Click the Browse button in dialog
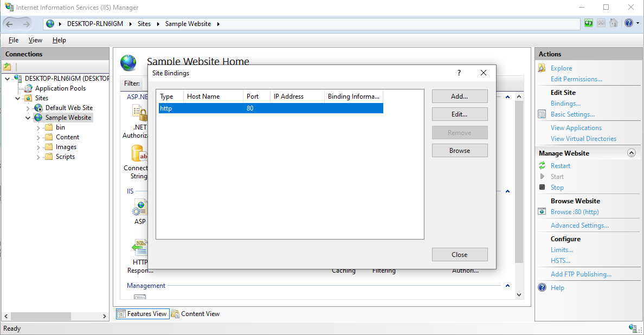The height and width of the screenshot is (335, 644). coord(460,150)
